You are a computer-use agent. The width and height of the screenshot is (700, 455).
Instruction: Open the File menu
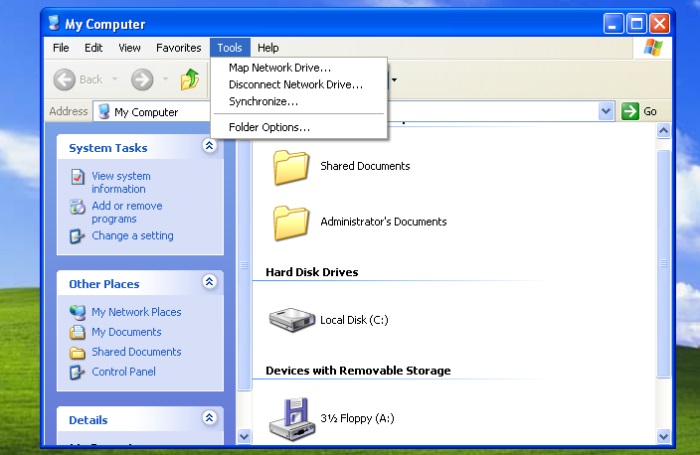click(61, 48)
